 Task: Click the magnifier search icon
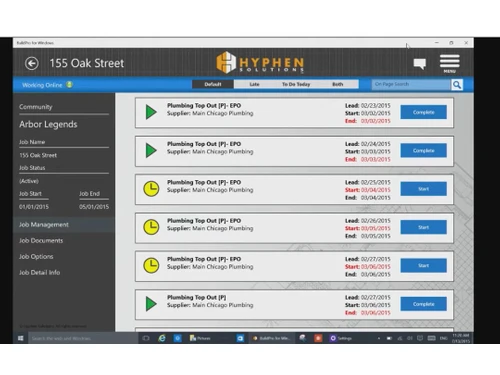coord(457,85)
